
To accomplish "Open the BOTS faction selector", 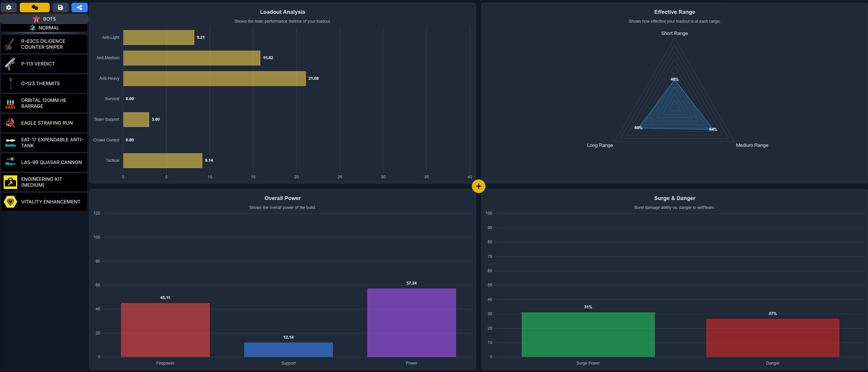I will click(x=44, y=19).
